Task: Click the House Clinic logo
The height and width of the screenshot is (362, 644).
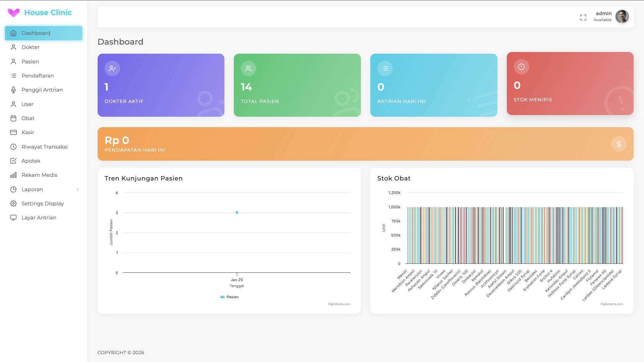Action: [x=40, y=12]
